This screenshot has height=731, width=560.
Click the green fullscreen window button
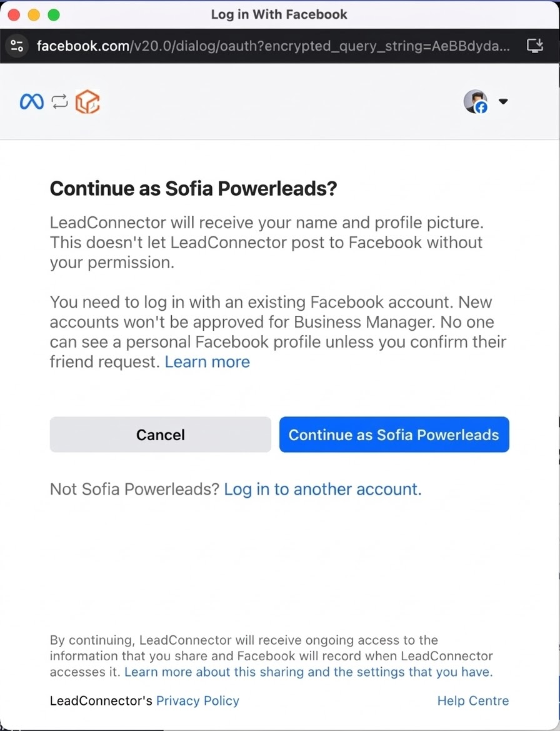tap(54, 14)
